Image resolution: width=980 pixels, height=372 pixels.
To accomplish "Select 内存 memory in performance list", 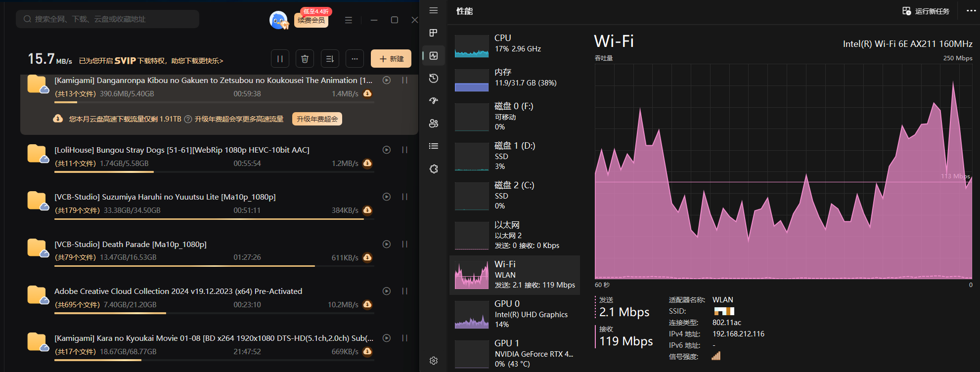I will pyautogui.click(x=515, y=79).
